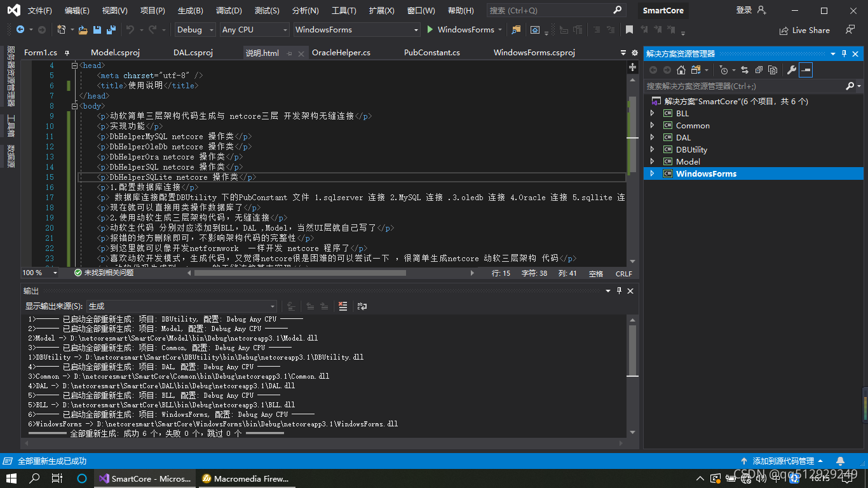Open the 生成(B) menu

[190, 11]
